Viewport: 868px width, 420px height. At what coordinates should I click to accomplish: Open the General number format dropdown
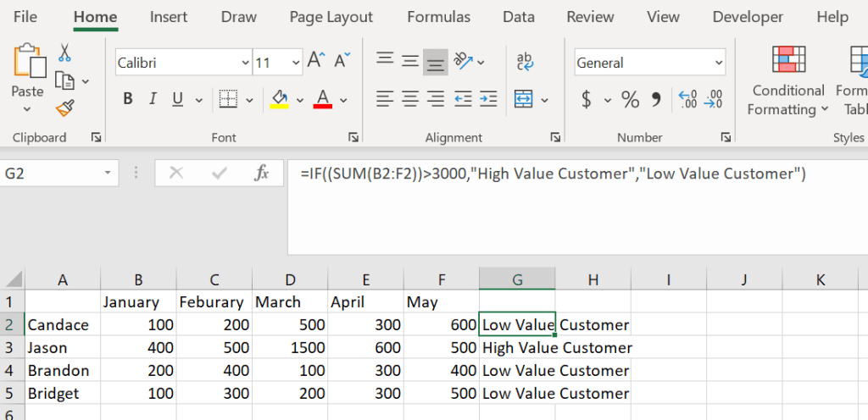click(x=719, y=63)
